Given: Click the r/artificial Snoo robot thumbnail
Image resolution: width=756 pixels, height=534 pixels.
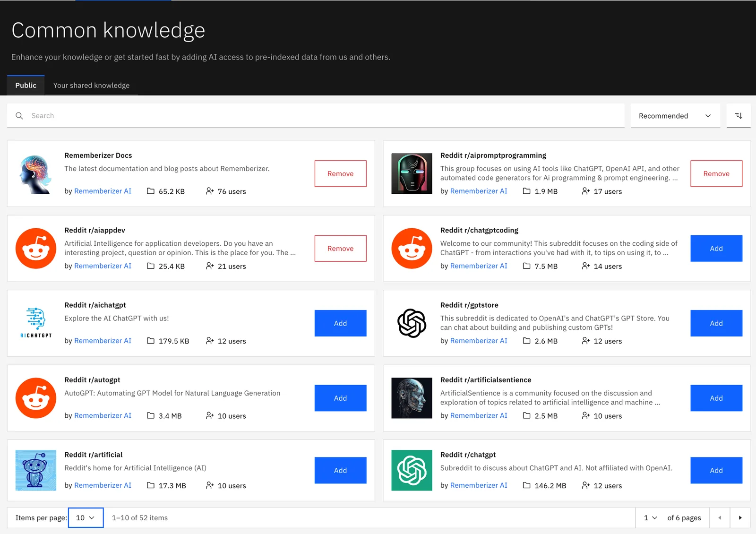Looking at the screenshot, I should pyautogui.click(x=36, y=470).
